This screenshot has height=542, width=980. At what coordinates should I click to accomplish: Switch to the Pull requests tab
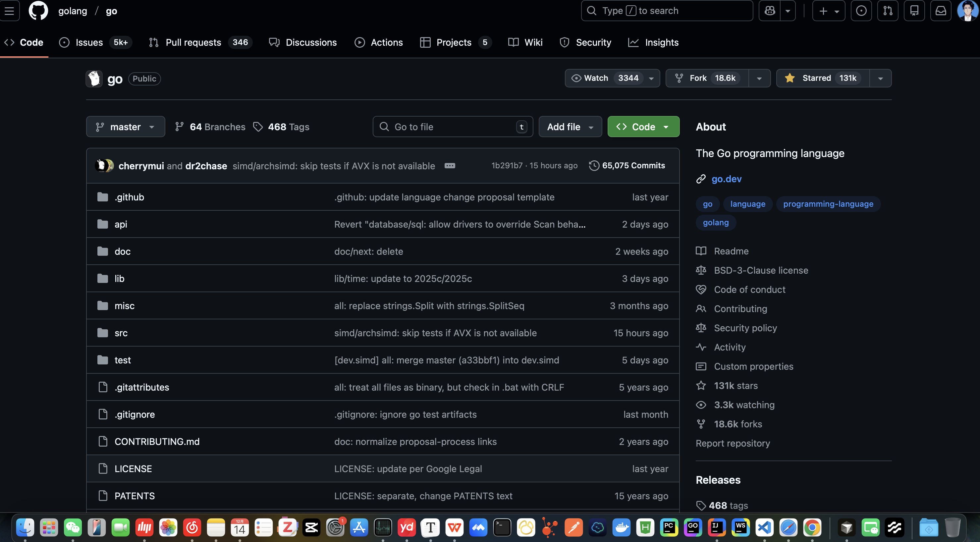(193, 42)
